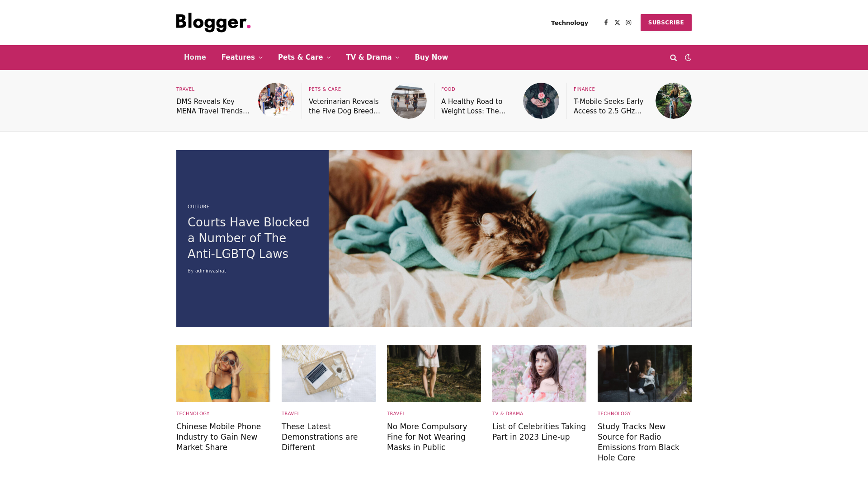Open the Facebook social icon
The width and height of the screenshot is (868, 488).
pos(606,23)
